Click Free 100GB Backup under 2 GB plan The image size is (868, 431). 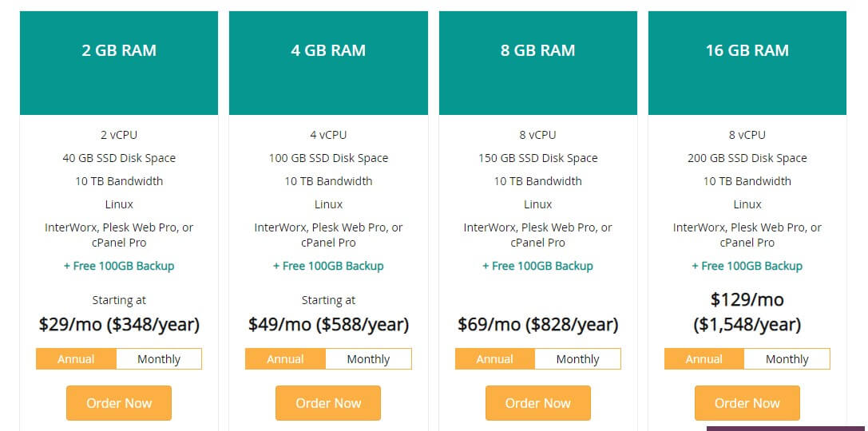pos(119,266)
